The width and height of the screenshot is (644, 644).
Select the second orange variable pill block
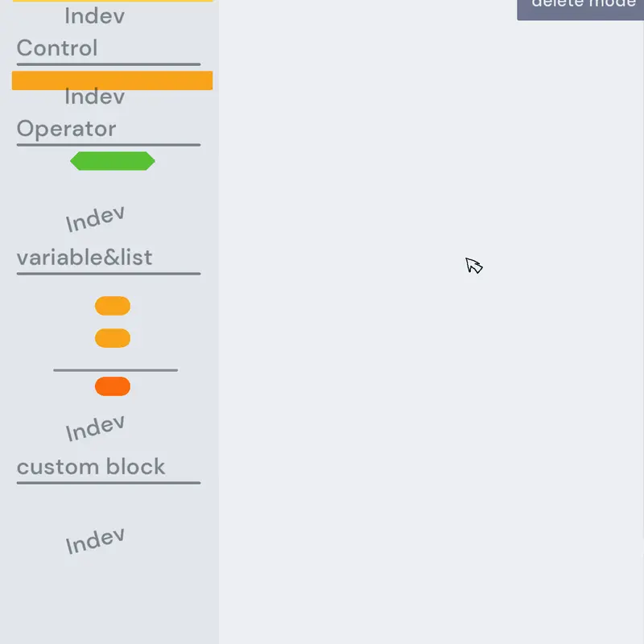pyautogui.click(x=113, y=338)
